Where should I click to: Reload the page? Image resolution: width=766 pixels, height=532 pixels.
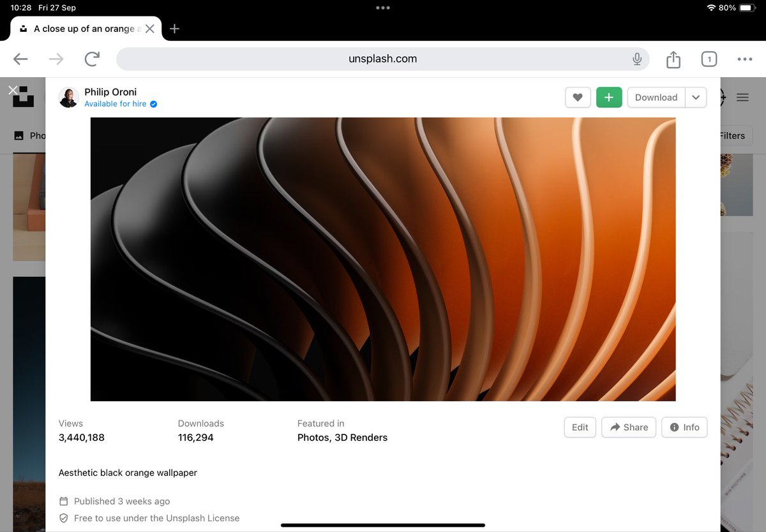tap(92, 59)
